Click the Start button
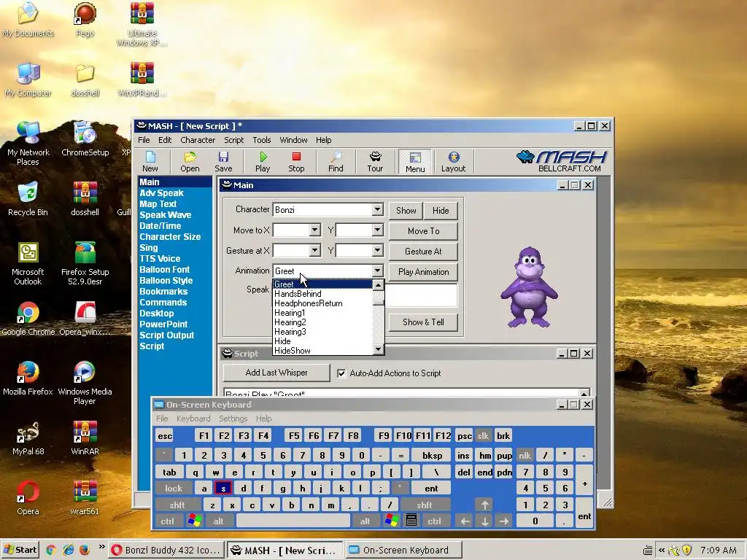747x560 pixels. (20, 550)
